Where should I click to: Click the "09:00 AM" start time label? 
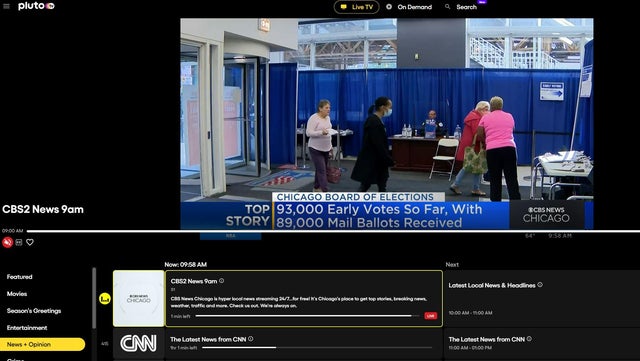pyautogui.click(x=13, y=231)
